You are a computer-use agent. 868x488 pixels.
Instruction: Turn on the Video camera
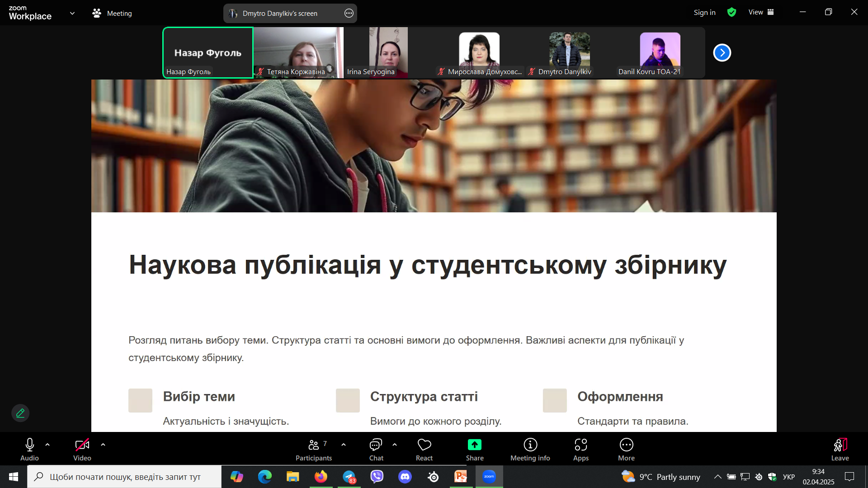point(82,450)
